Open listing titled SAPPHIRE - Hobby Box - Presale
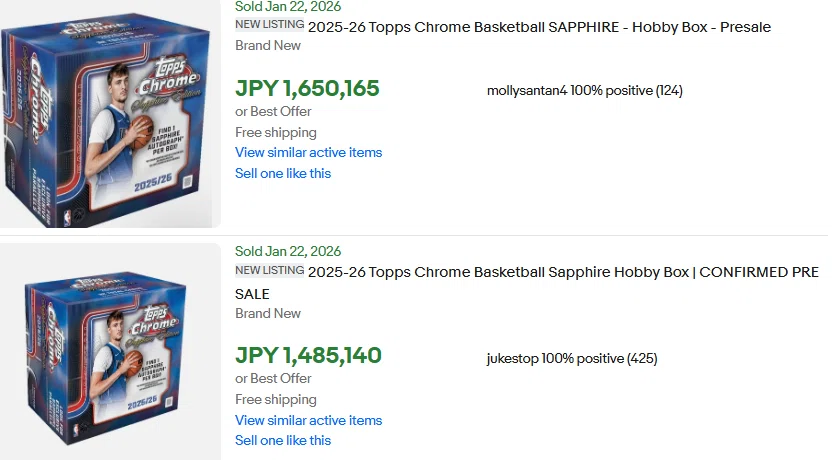 (x=539, y=27)
